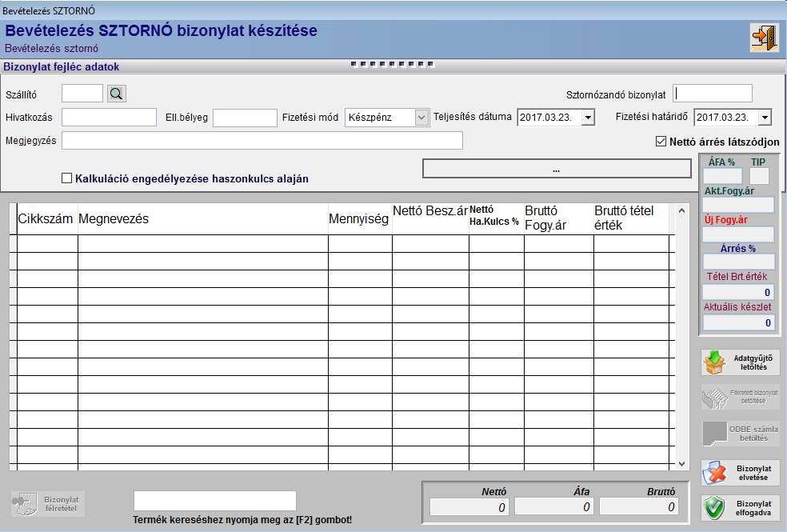Click the Új Fogy.ár field
The height and width of the screenshot is (532, 787).
[738, 234]
